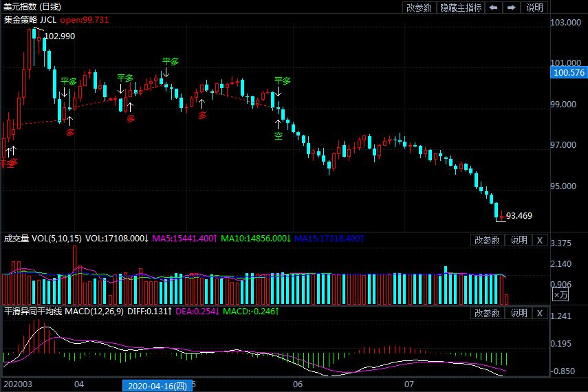Click the ×万 volume unit icon
Viewport: 588px width, 392px height.
(x=561, y=295)
